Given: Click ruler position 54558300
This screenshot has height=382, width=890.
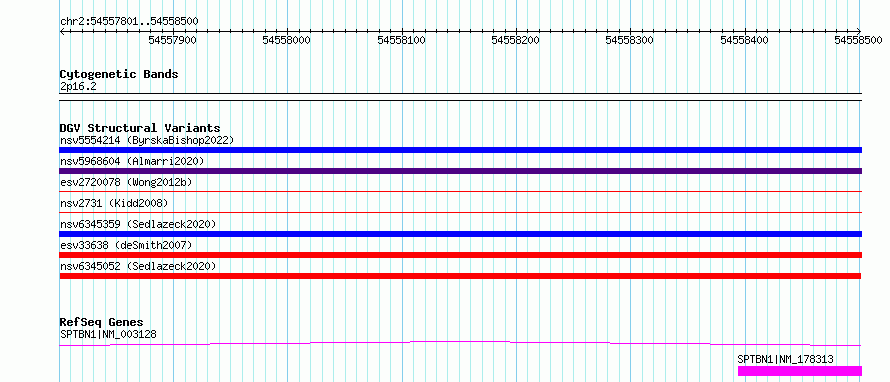Looking at the screenshot, I should pos(630,40).
